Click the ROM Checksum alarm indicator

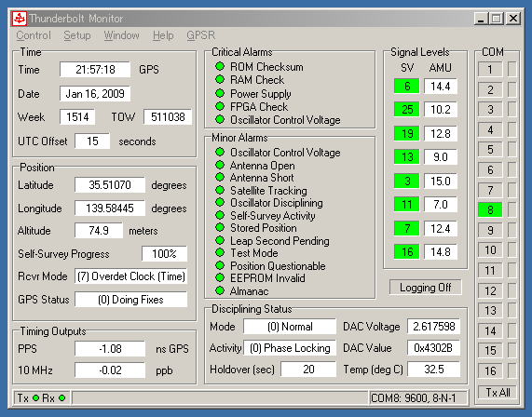point(220,66)
